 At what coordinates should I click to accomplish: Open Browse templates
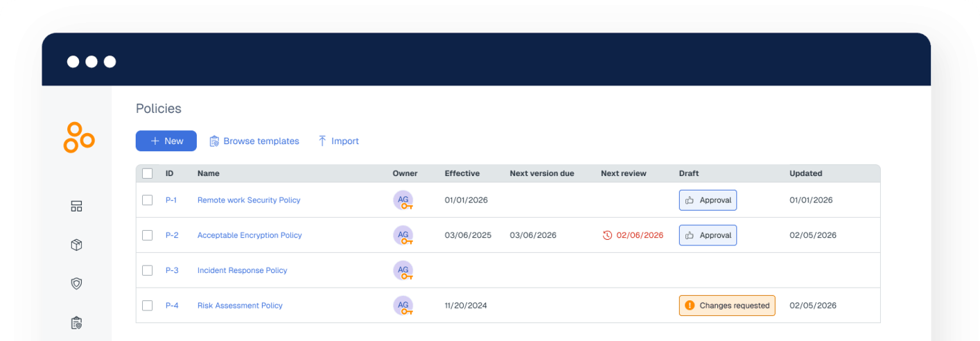coord(254,141)
